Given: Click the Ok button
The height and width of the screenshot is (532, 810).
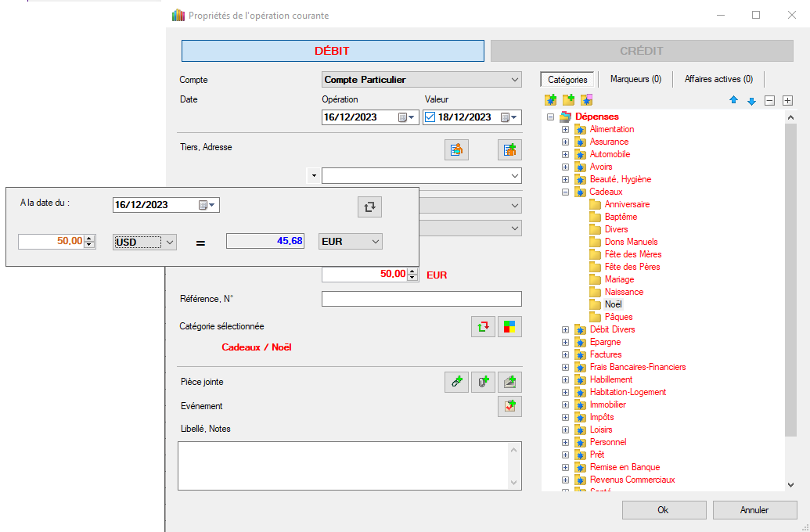Looking at the screenshot, I should [x=664, y=510].
